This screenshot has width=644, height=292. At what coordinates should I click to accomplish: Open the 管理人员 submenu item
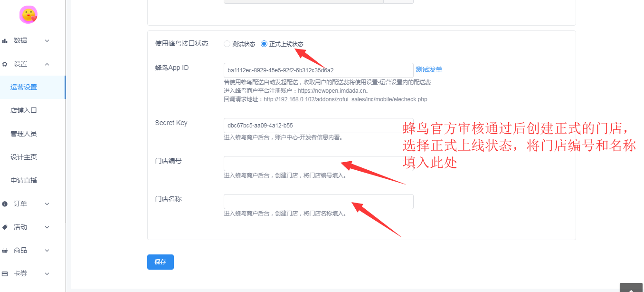click(33, 134)
